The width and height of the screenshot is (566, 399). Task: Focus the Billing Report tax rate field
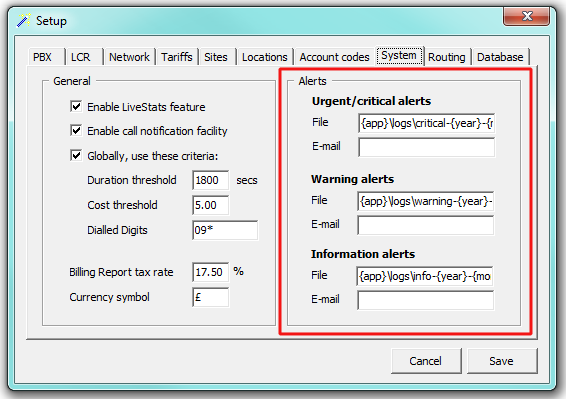click(x=210, y=272)
